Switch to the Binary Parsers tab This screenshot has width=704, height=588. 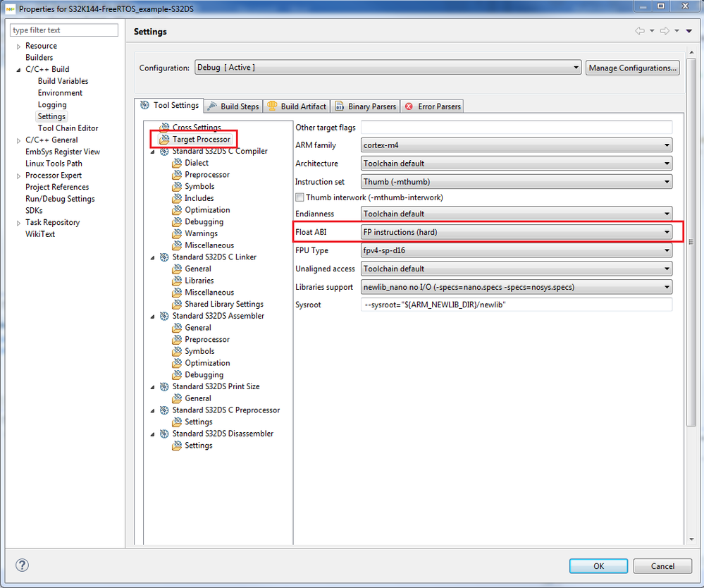click(x=366, y=106)
